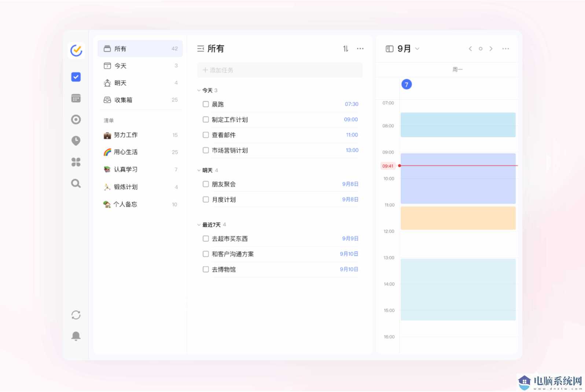The width and height of the screenshot is (585, 392).
Task: Check off the 和客户沟通方案 task
Action: tap(206, 254)
